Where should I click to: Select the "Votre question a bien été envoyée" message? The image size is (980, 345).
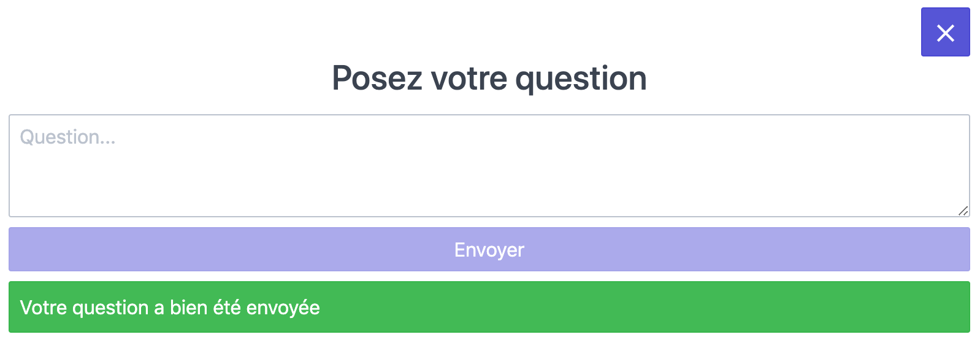[170, 308]
